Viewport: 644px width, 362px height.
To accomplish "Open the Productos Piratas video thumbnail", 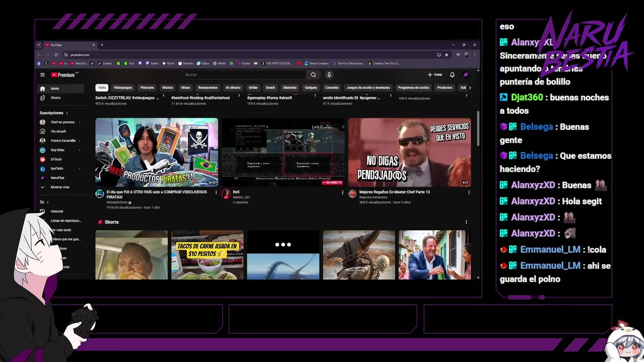I will click(156, 152).
